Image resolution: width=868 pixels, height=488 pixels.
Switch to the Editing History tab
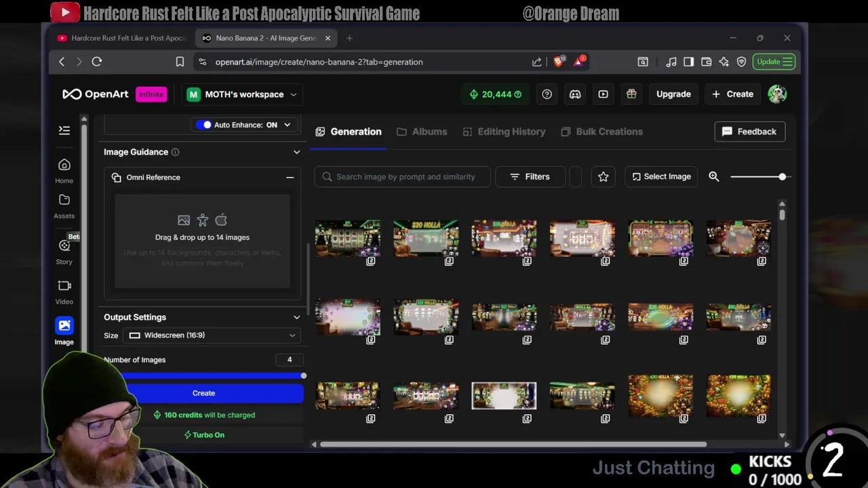coord(504,131)
